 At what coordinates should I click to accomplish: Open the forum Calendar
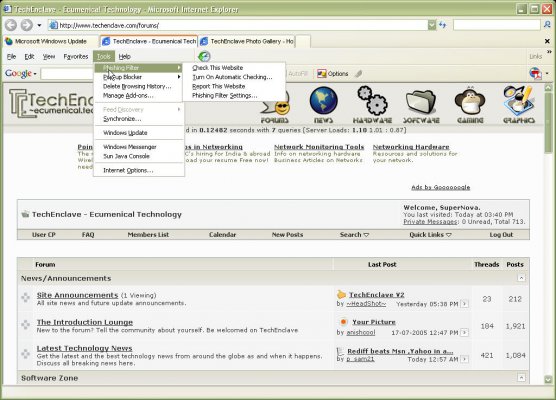coord(222,234)
